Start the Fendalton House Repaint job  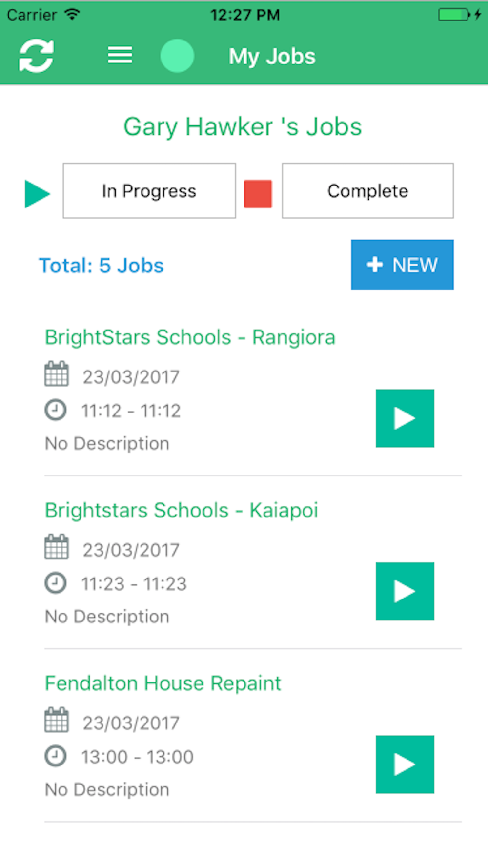pyautogui.click(x=405, y=765)
